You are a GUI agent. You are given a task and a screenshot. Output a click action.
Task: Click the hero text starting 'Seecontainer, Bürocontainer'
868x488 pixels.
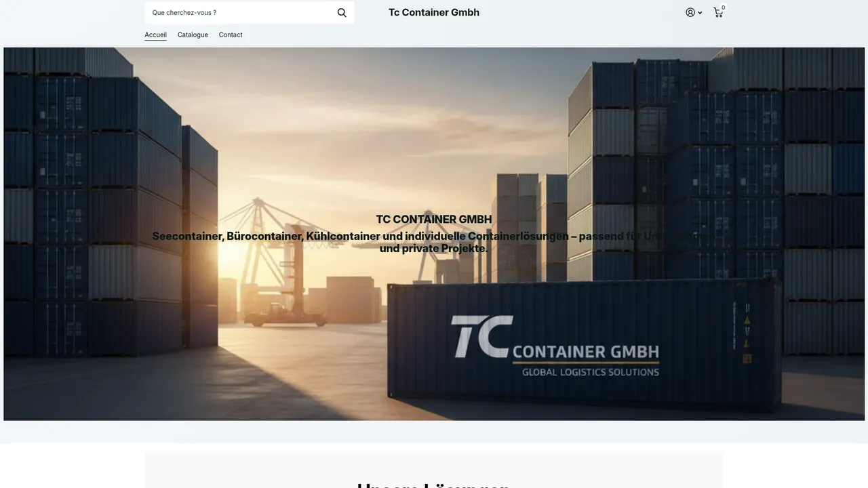click(x=434, y=242)
